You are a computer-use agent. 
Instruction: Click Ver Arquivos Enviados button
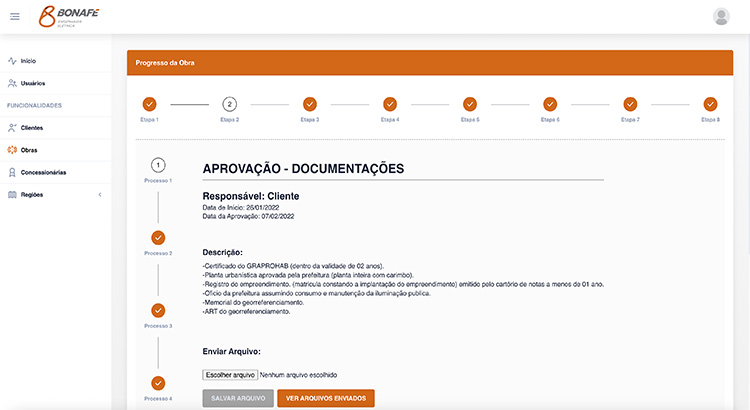[326, 398]
